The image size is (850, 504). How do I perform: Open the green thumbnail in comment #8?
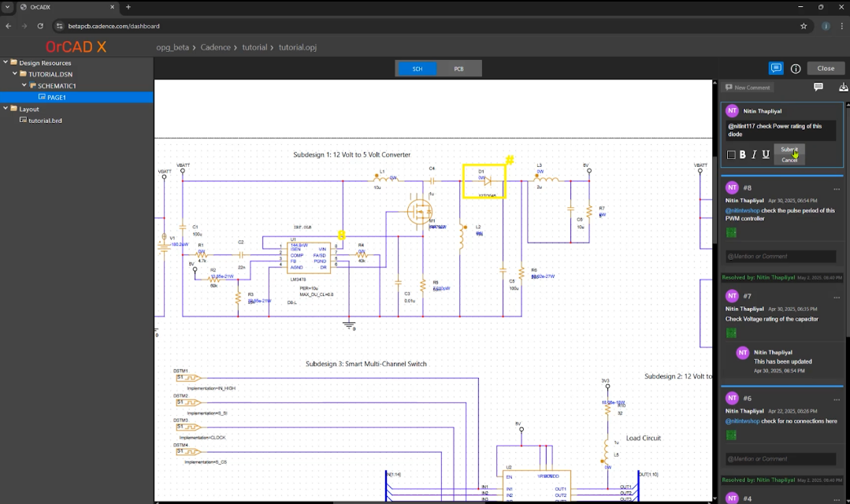[x=731, y=232]
